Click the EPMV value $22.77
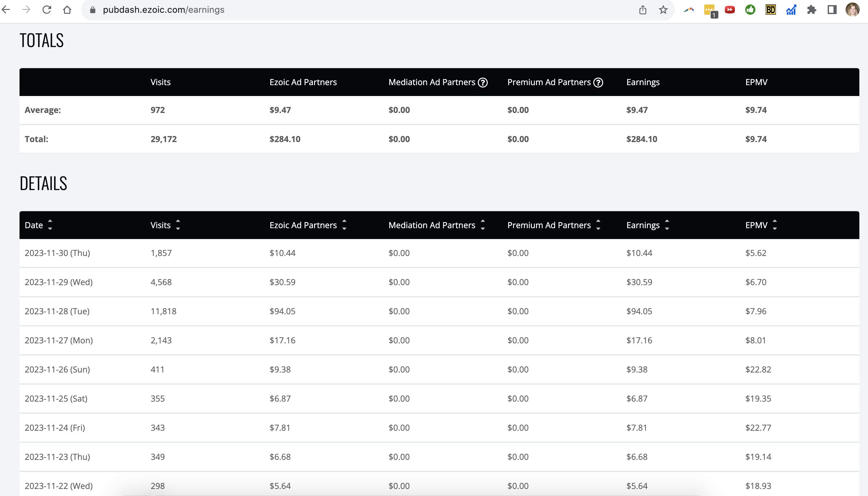Image resolution: width=868 pixels, height=496 pixels. [x=758, y=428]
